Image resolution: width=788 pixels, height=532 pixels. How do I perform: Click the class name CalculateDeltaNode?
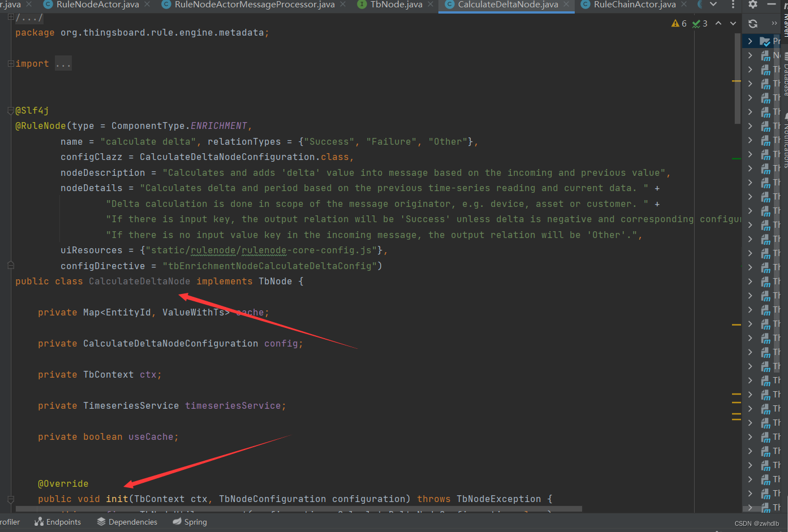click(x=140, y=282)
